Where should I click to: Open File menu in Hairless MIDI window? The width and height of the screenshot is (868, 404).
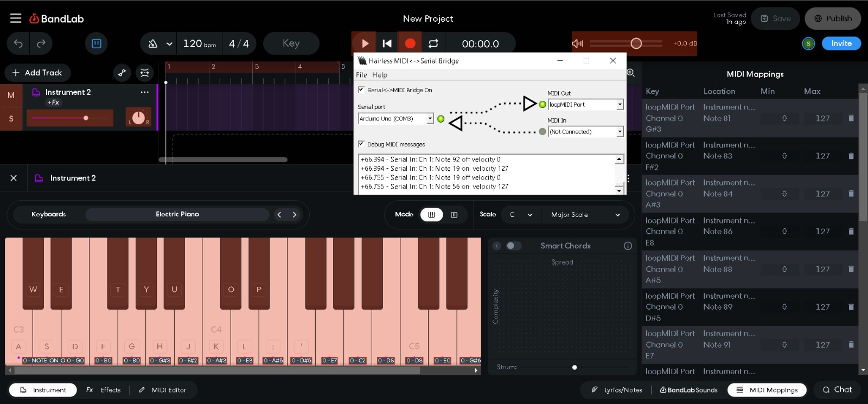[x=361, y=75]
